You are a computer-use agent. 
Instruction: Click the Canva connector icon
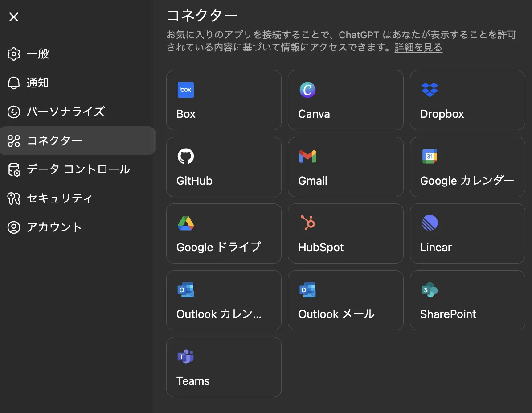click(307, 90)
